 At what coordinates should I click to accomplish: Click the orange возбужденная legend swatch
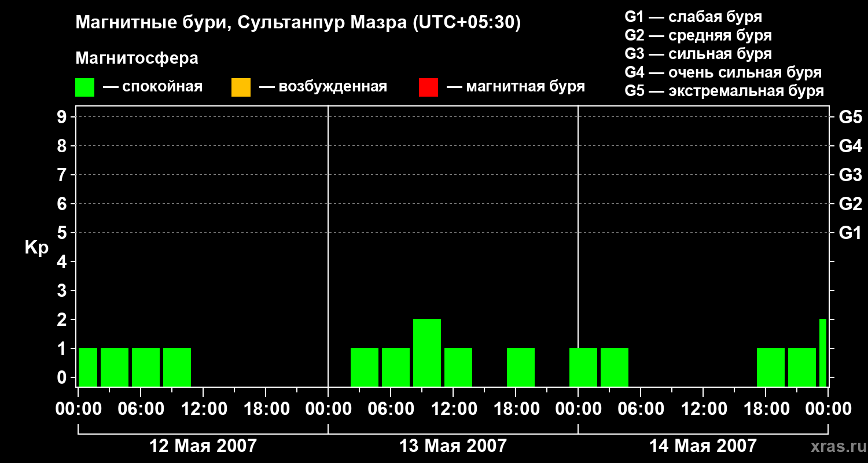pos(241,87)
